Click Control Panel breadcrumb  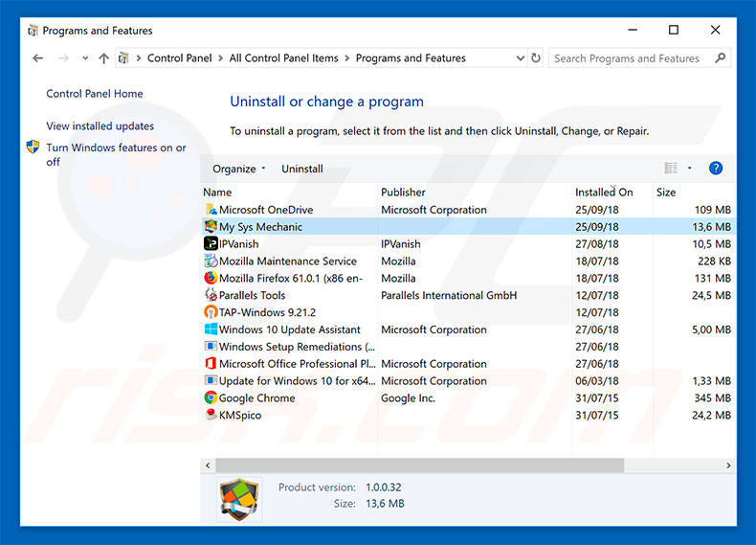[x=179, y=57]
